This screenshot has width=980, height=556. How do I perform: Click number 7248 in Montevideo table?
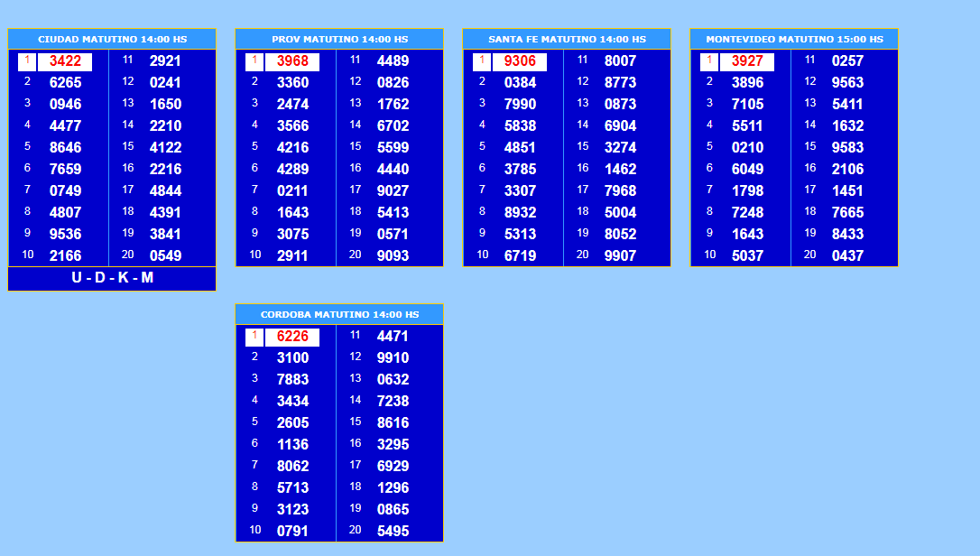(x=747, y=212)
